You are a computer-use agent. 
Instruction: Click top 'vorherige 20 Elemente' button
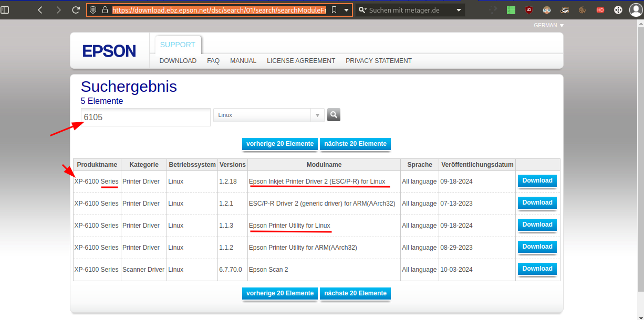[x=280, y=144]
